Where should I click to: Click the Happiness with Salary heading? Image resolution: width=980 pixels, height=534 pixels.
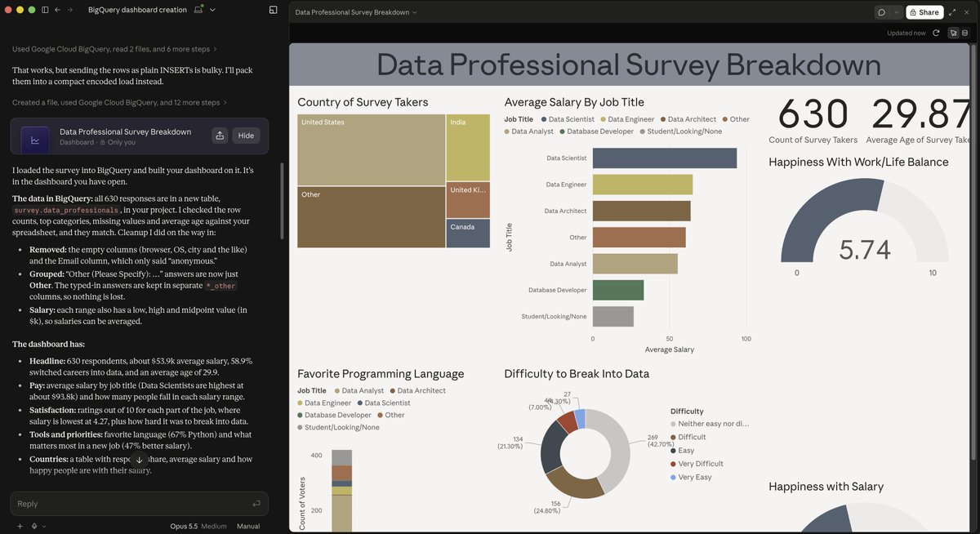pyautogui.click(x=826, y=487)
